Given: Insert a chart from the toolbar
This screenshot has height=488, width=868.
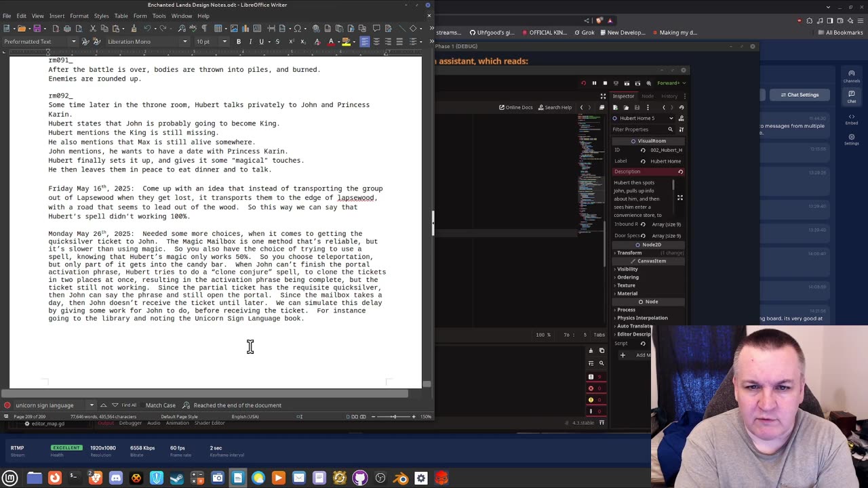Looking at the screenshot, I should (246, 28).
